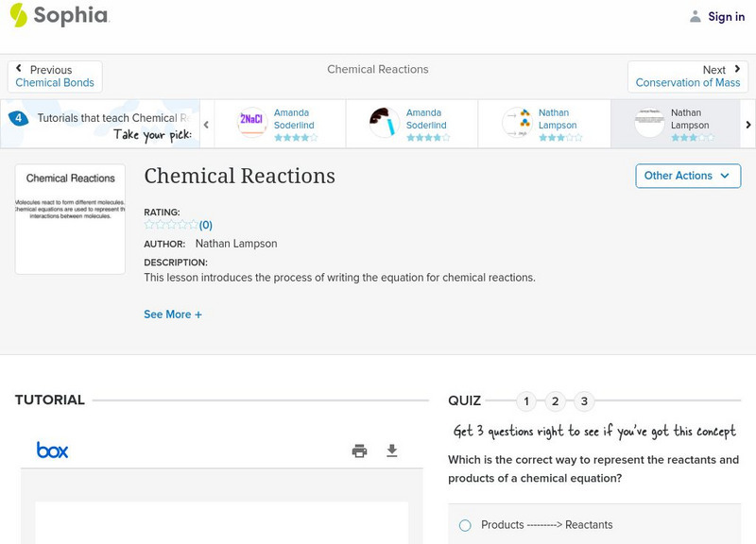Click quiz step indicator number 2
This screenshot has height=544, width=756.
point(555,401)
